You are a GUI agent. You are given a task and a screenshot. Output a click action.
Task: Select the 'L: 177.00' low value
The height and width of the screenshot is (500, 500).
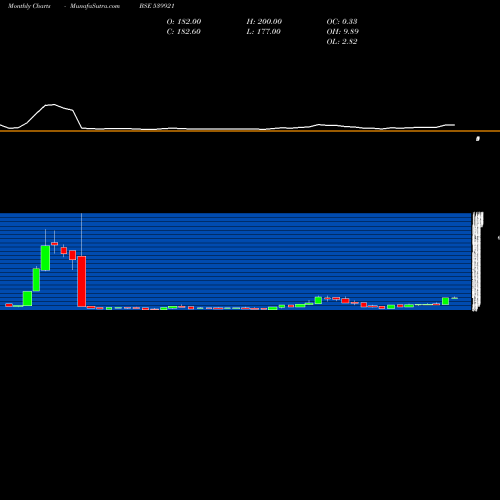tap(263, 31)
